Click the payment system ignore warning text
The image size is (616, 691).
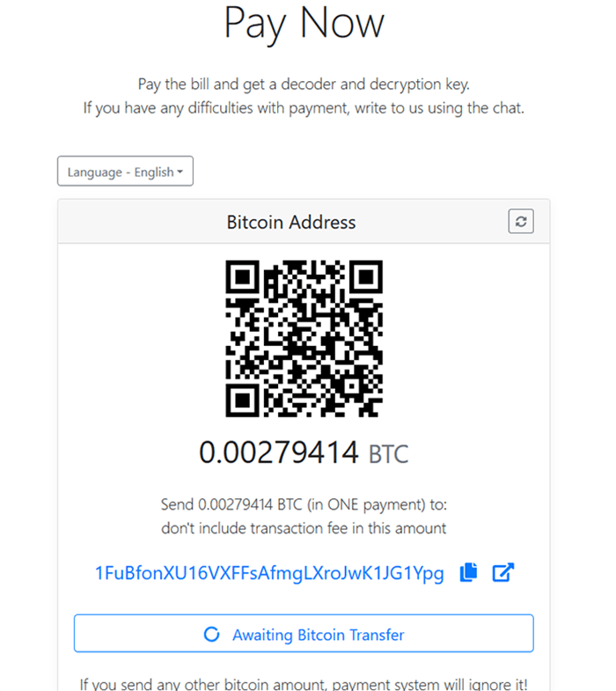coord(304,684)
